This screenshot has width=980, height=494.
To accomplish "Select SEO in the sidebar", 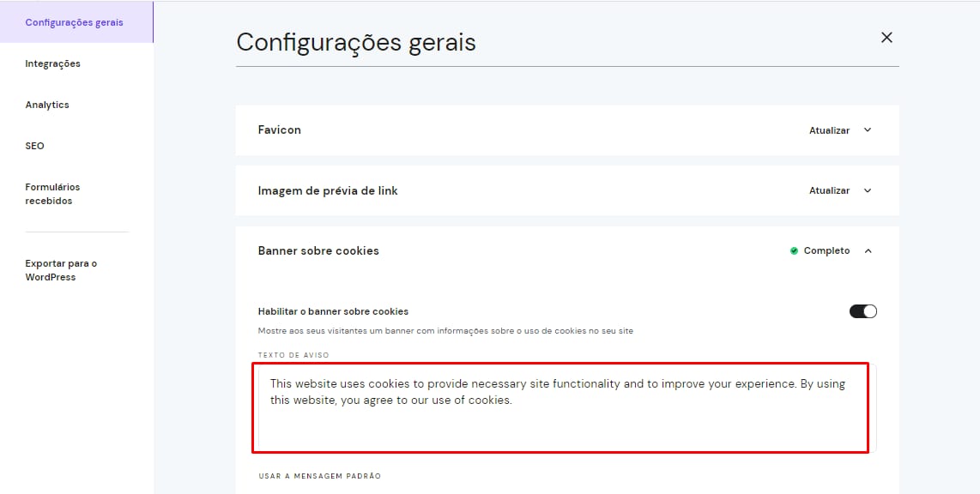I will click(x=34, y=146).
